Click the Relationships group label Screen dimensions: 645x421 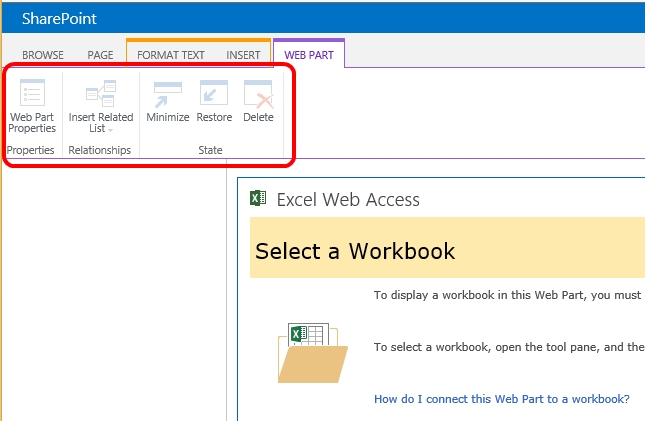click(100, 150)
